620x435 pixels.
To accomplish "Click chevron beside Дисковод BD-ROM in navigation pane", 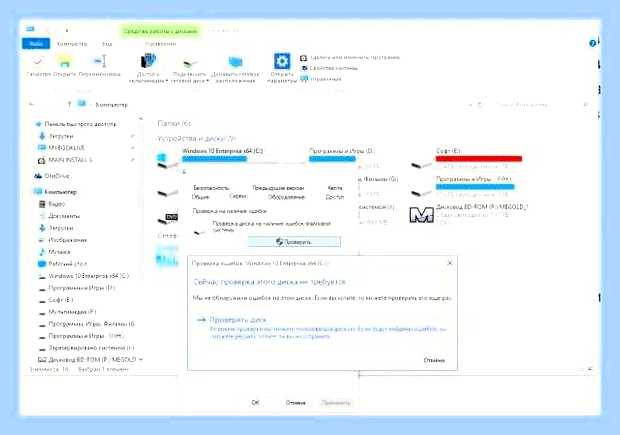I will 141,359.
